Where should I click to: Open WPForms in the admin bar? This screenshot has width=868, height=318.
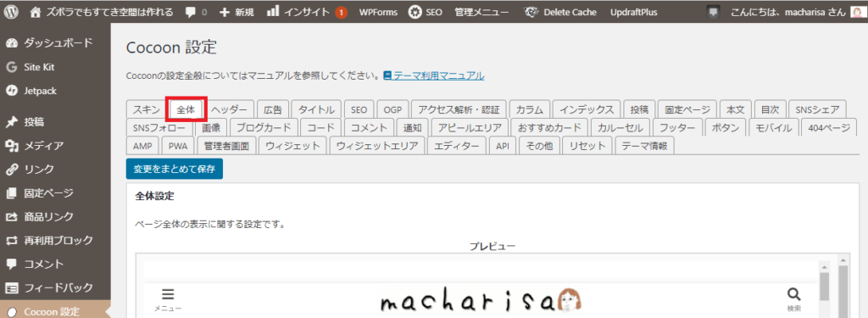pos(378,12)
